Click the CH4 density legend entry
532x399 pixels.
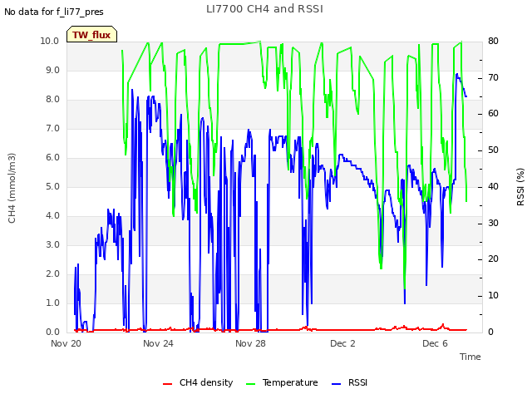click(x=198, y=382)
